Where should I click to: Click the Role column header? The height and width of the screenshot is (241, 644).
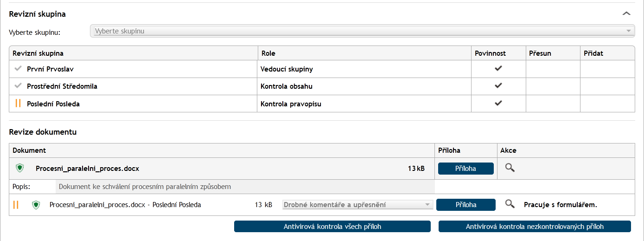[269, 53]
